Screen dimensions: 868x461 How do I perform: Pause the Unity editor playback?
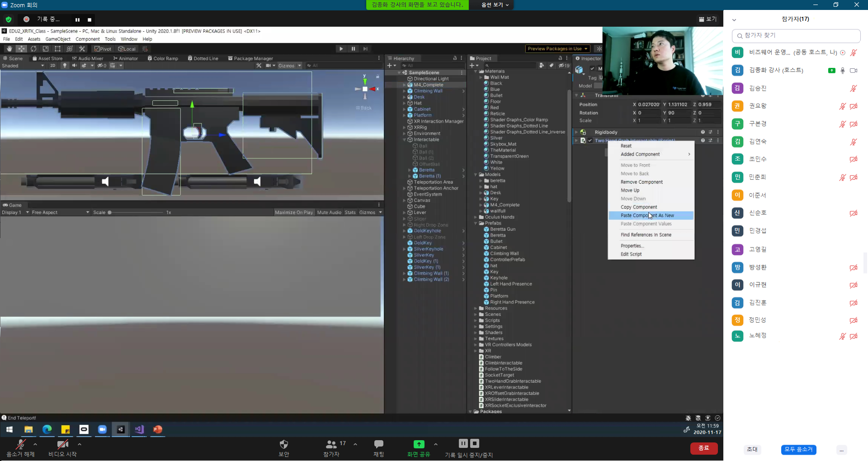pos(354,49)
